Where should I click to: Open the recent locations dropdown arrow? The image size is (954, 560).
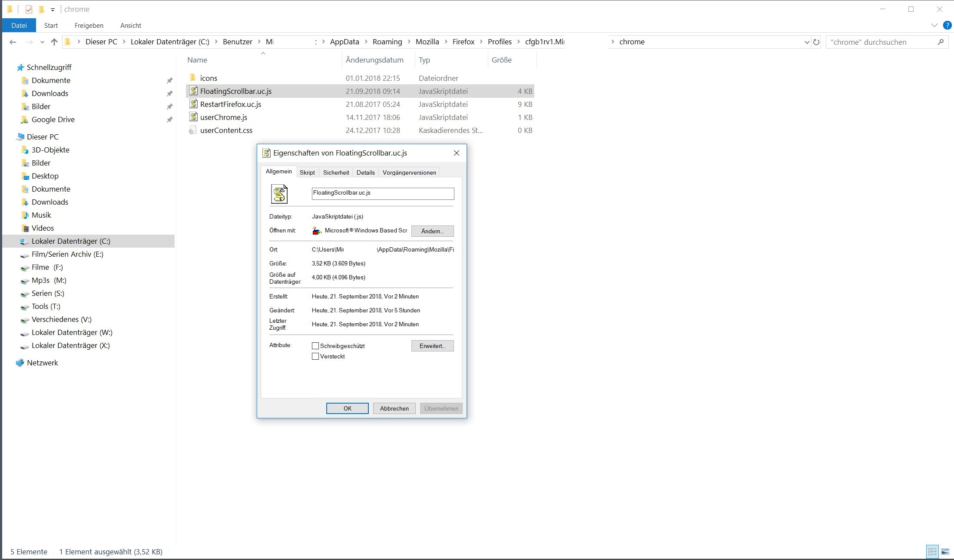click(42, 42)
